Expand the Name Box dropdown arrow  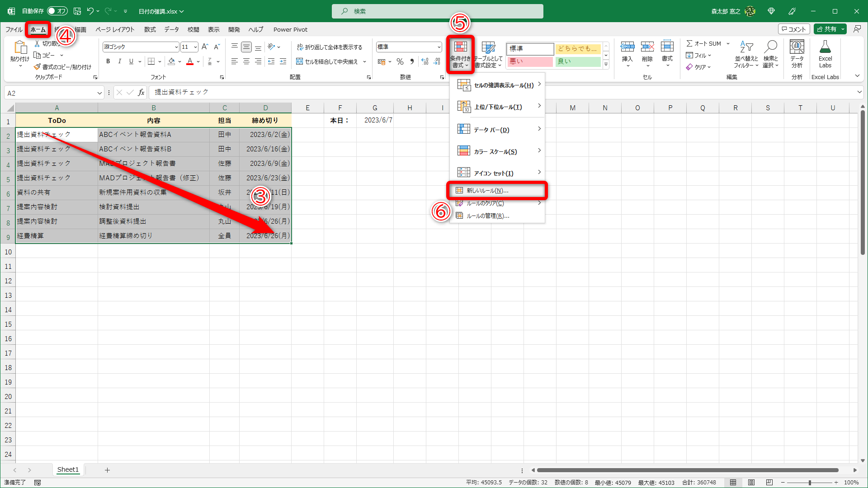(x=99, y=93)
